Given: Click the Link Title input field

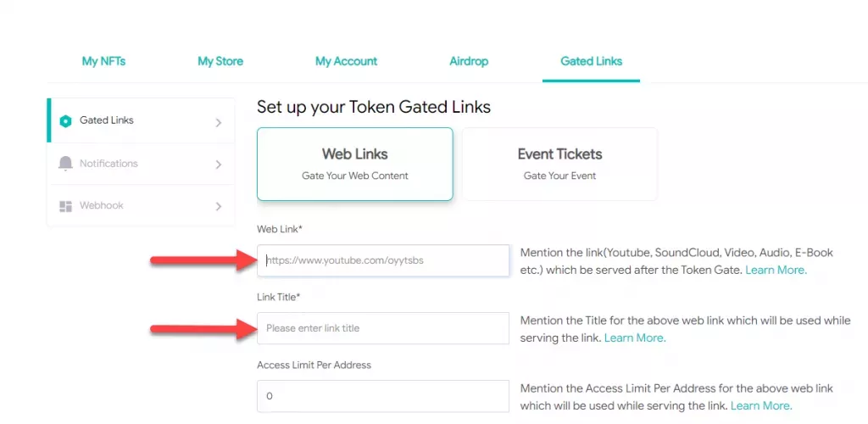Looking at the screenshot, I should point(383,328).
